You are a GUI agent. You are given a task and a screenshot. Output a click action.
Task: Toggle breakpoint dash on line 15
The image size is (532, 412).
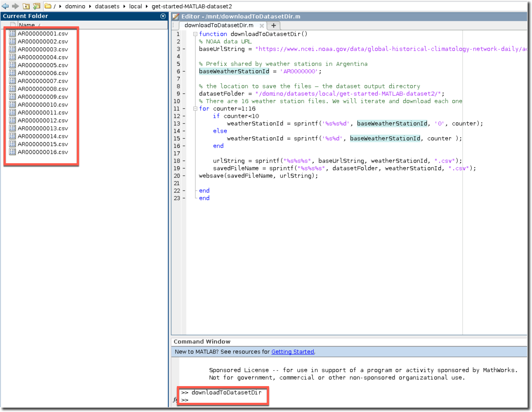tap(184, 139)
